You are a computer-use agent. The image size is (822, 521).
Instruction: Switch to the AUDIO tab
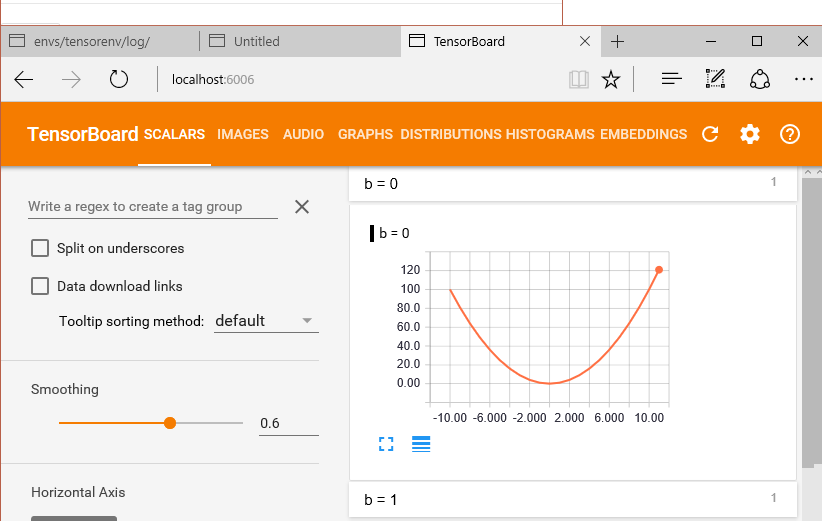[304, 134]
